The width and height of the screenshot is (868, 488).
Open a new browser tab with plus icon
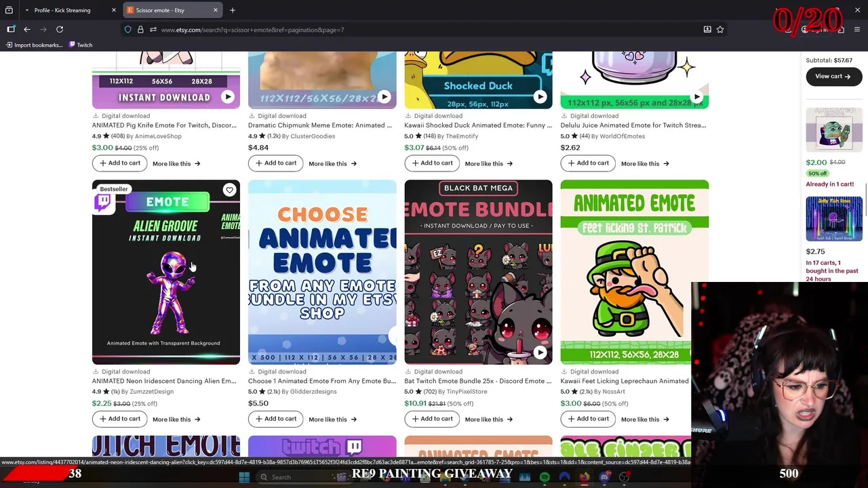pyautogui.click(x=232, y=10)
